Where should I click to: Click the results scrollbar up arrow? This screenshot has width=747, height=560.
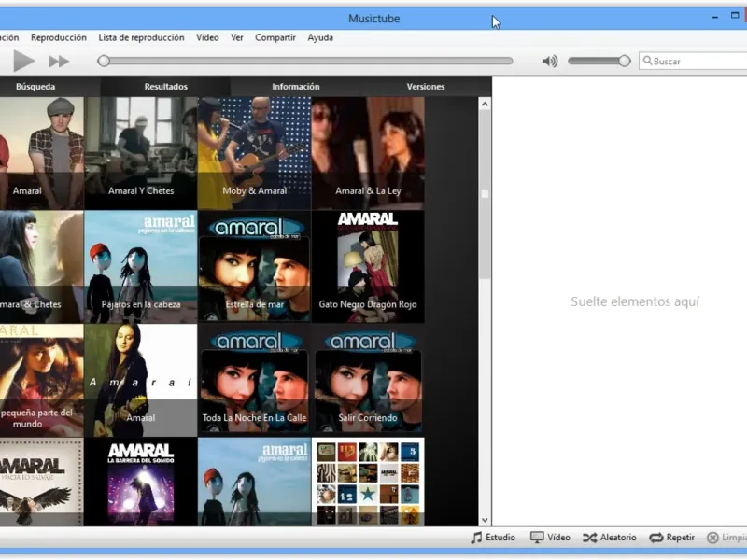tap(485, 104)
